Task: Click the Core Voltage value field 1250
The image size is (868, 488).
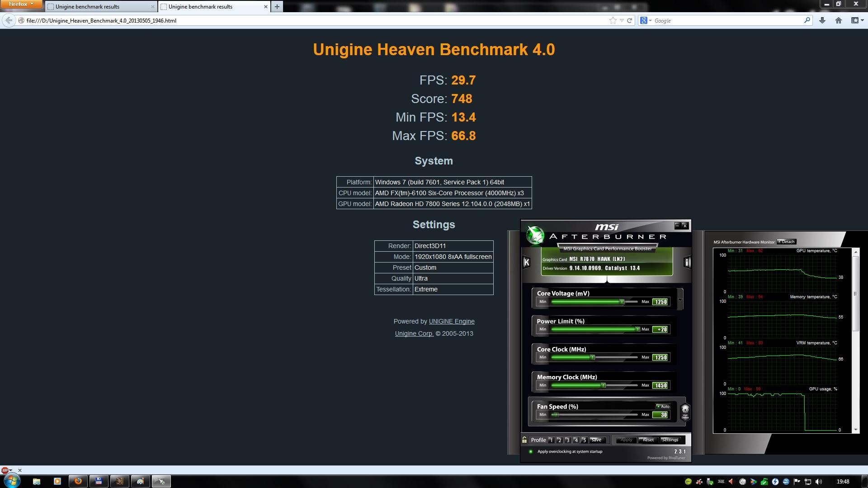Action: 660,302
